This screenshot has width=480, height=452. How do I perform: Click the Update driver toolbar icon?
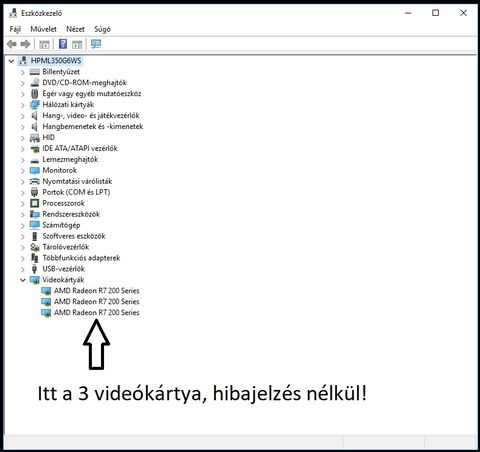point(77,44)
